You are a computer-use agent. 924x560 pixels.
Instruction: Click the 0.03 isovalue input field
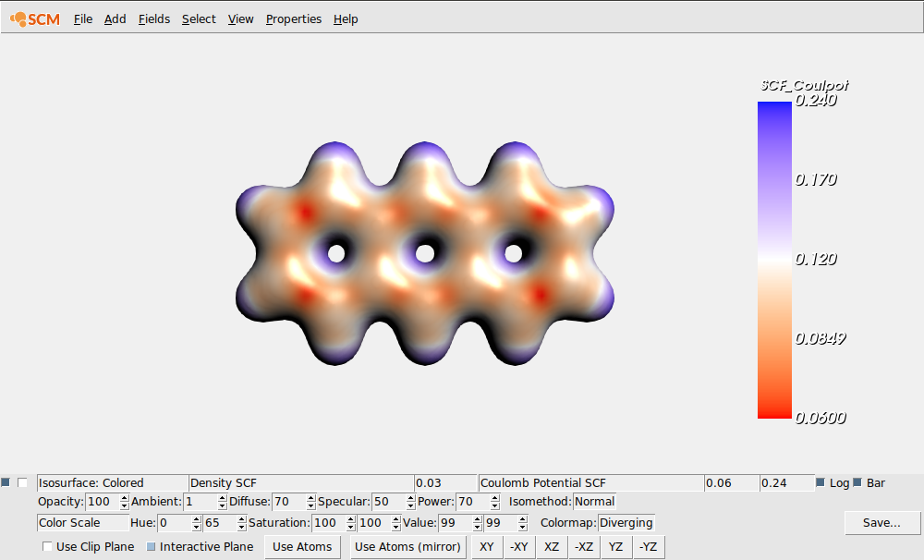click(x=445, y=481)
